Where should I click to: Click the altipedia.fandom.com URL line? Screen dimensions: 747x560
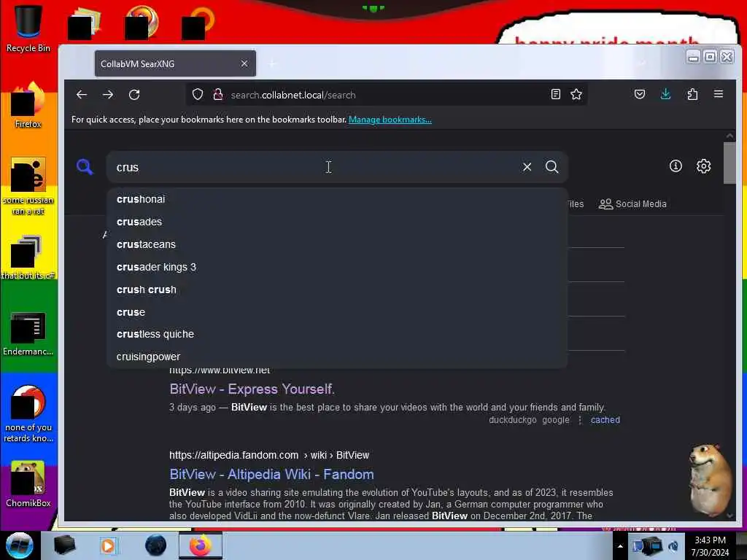point(269,455)
